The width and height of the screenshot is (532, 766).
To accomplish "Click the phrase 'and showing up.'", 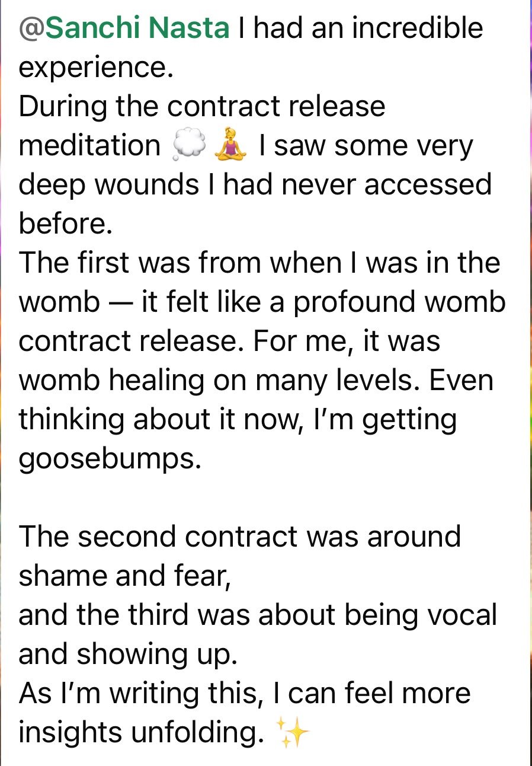I will (128, 655).
